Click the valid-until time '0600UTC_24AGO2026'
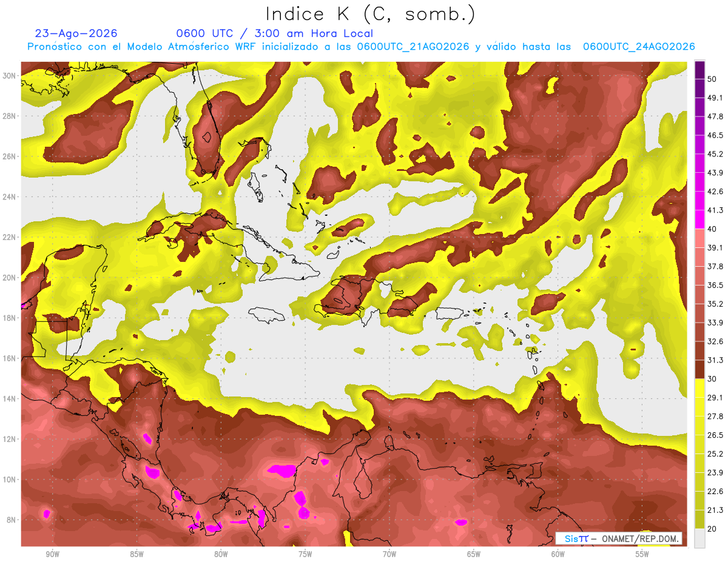 point(639,47)
